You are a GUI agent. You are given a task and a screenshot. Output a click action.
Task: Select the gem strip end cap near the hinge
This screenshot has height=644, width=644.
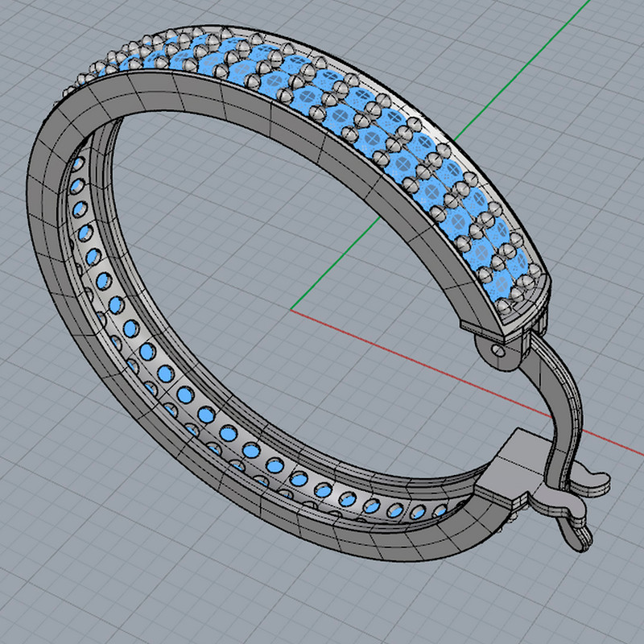527,304
